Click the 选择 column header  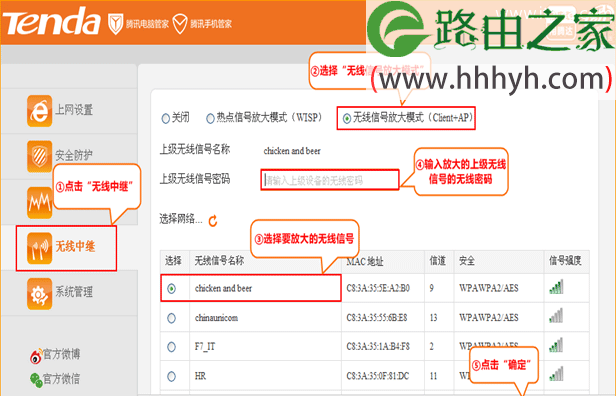tap(173, 260)
